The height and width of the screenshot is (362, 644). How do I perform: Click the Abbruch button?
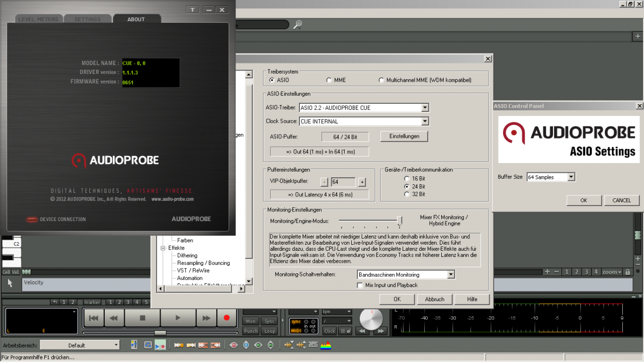click(x=435, y=299)
